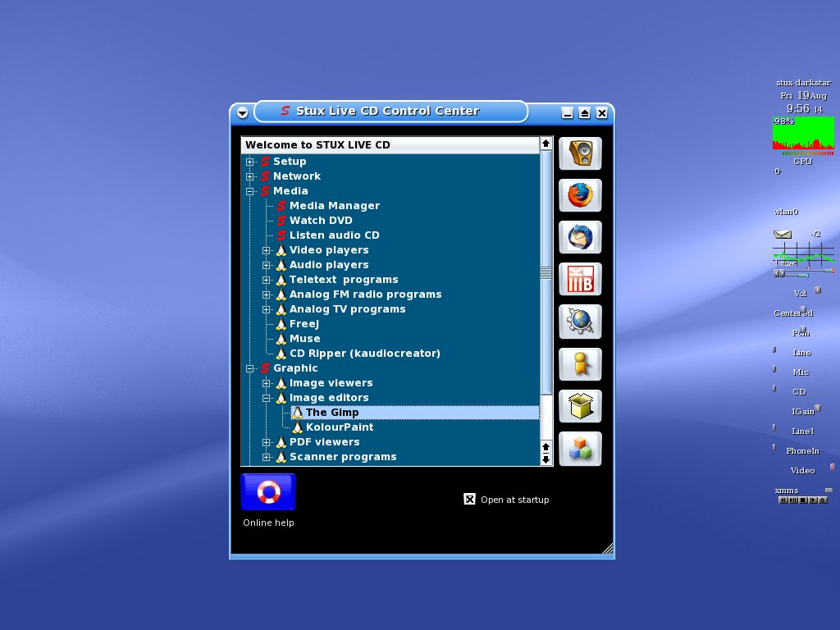Select KolourPaint entry
The height and width of the screenshot is (630, 840).
[x=340, y=427]
